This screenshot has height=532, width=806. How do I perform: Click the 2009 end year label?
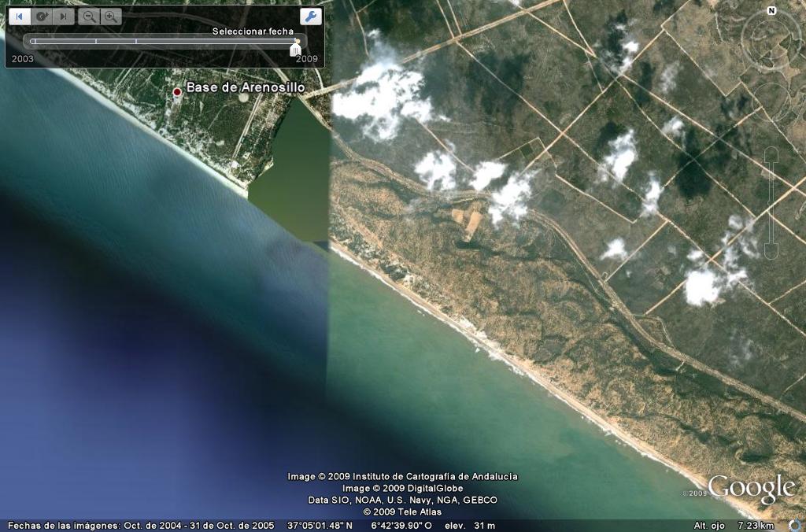pyautogui.click(x=306, y=59)
